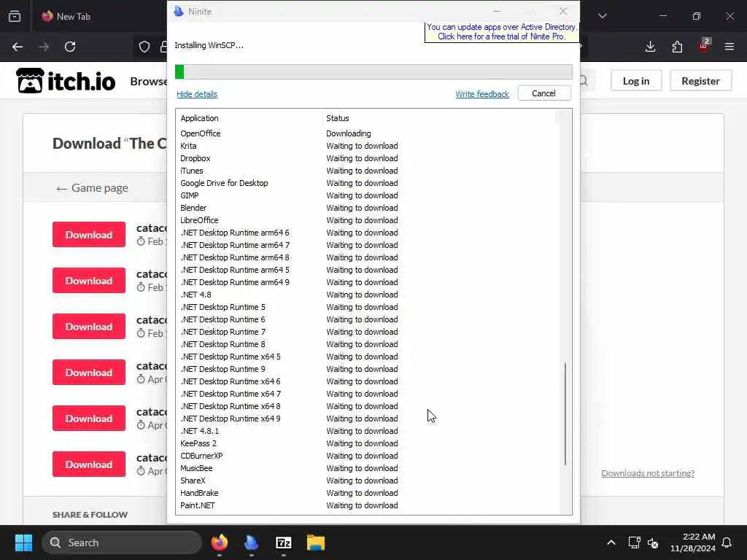Select the Krita row
Image resolution: width=747 pixels, height=560 pixels.
(367, 146)
